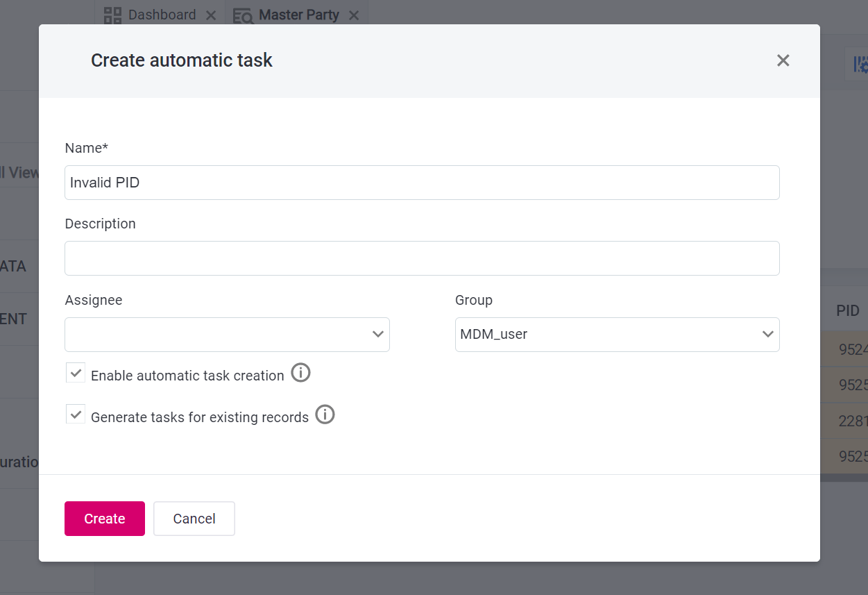This screenshot has height=595, width=868.
Task: Open the Group combo box showing MDM_user
Action: tap(617, 334)
